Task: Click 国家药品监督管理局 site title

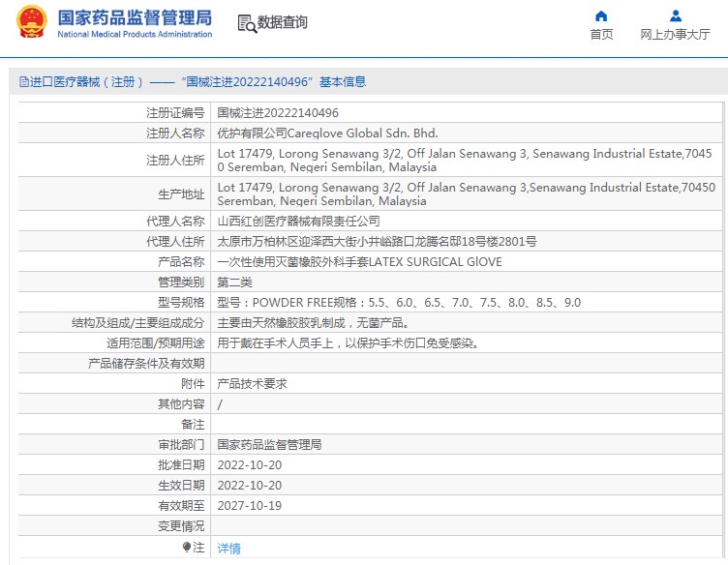Action: point(135,17)
